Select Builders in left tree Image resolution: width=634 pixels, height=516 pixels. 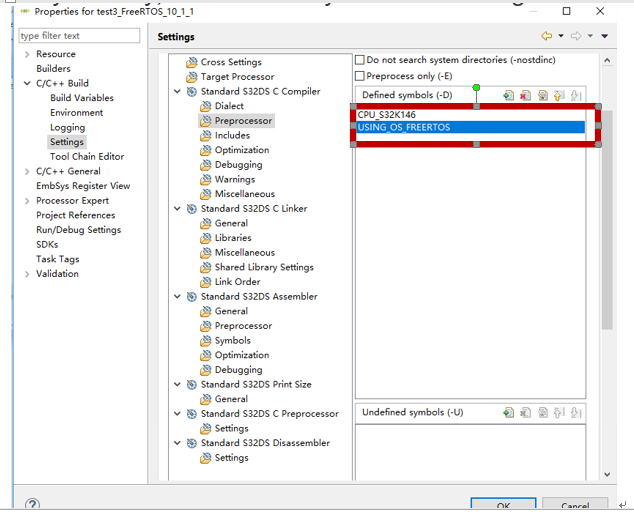point(53,69)
